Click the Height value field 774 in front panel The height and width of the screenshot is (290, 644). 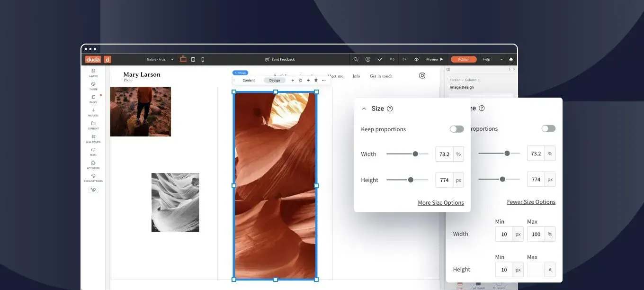click(x=445, y=180)
